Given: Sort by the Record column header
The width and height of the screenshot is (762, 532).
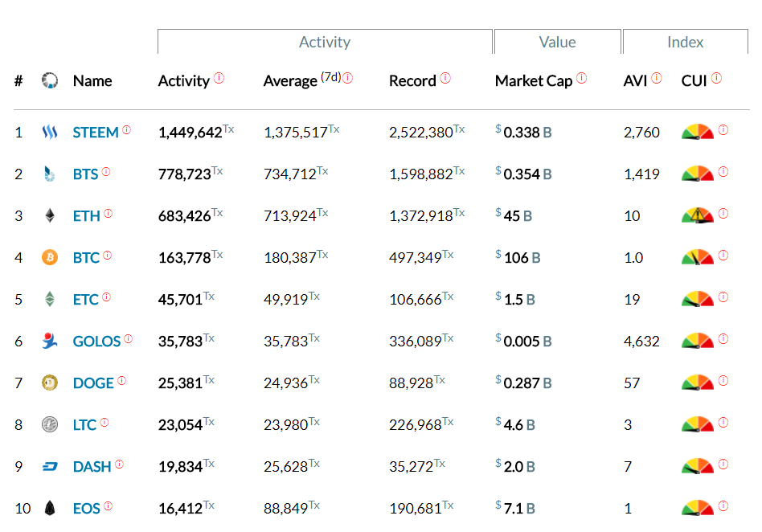Looking at the screenshot, I should coord(412,81).
